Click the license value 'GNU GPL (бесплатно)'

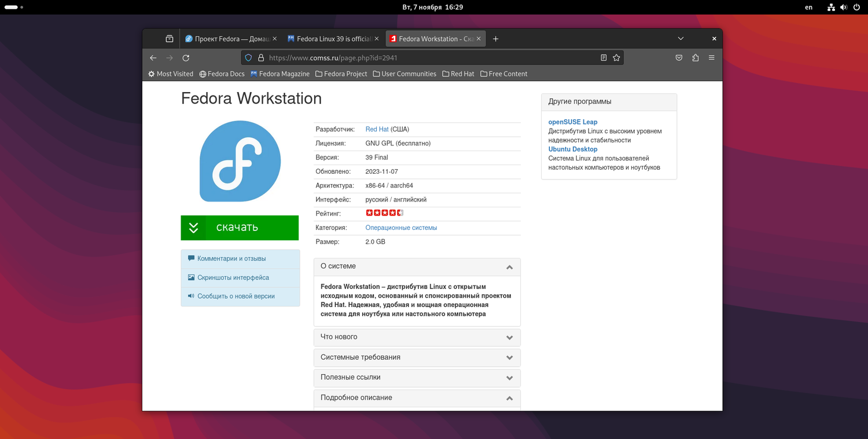coord(398,143)
